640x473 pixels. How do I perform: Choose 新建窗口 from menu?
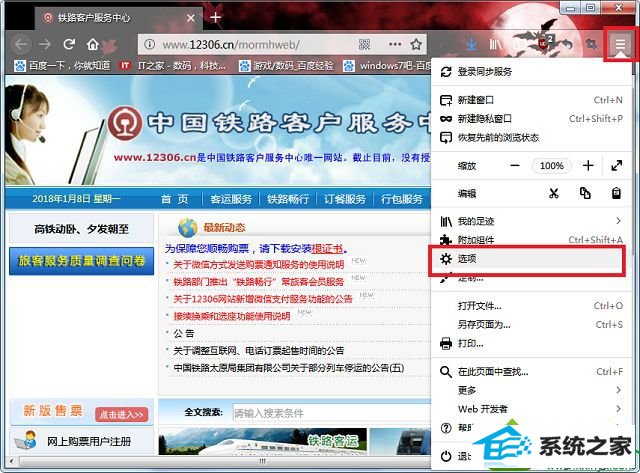pyautogui.click(x=531, y=100)
